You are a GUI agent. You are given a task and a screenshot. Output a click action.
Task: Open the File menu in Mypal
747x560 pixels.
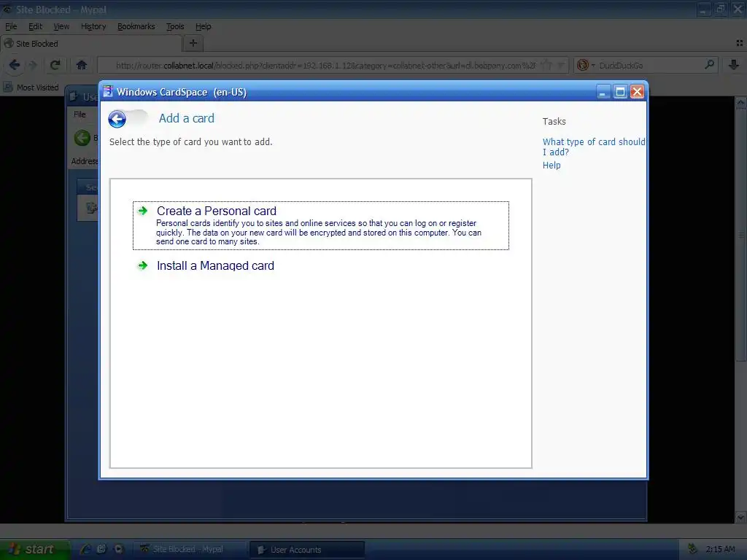(x=11, y=27)
